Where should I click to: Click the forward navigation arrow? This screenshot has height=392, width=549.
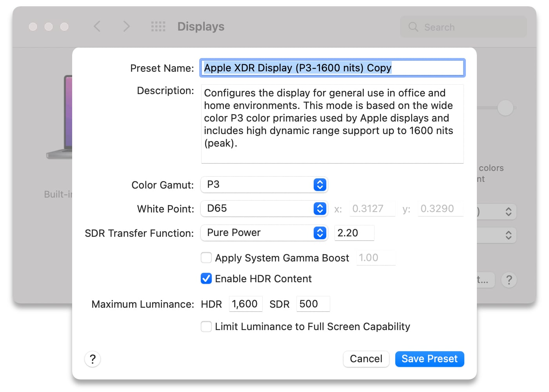coord(126,26)
